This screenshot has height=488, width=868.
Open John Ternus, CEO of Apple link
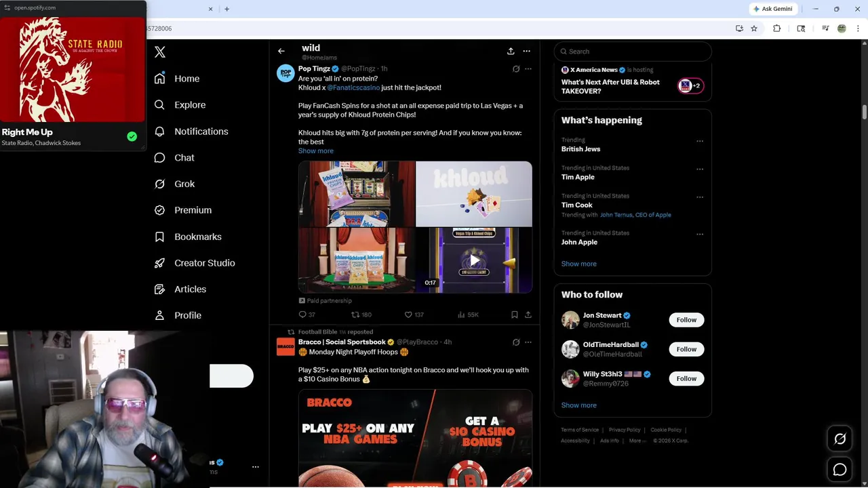635,215
